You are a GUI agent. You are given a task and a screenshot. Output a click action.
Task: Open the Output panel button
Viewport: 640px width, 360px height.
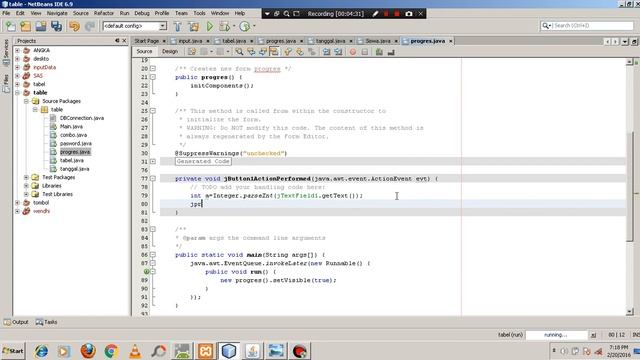[16, 322]
